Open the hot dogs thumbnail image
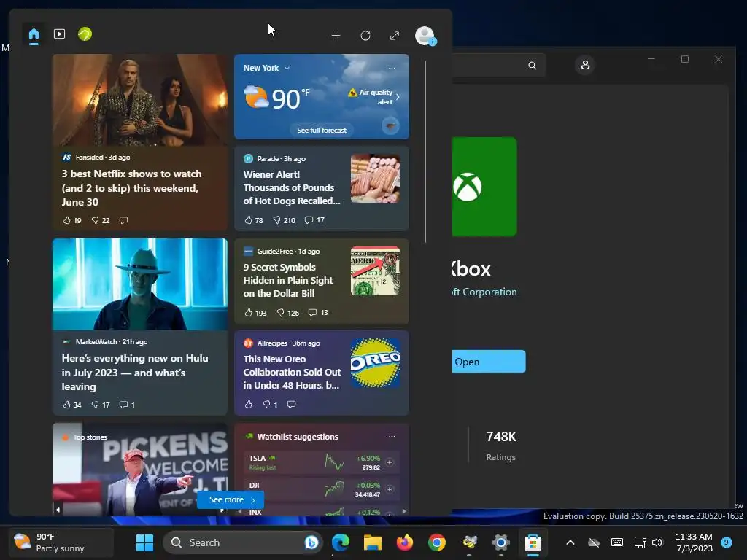 click(x=376, y=178)
